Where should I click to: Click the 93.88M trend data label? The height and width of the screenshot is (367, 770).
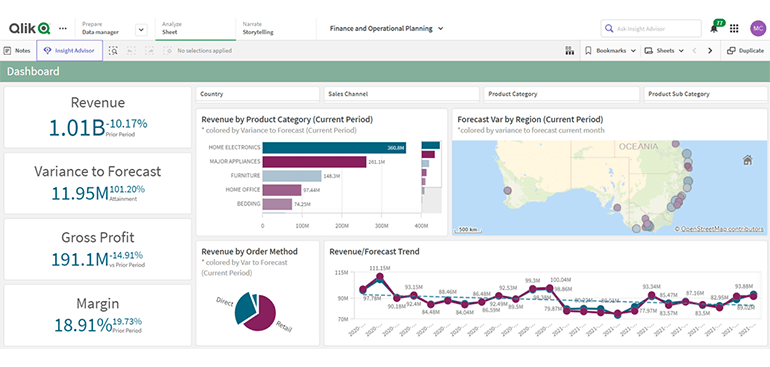click(x=744, y=286)
